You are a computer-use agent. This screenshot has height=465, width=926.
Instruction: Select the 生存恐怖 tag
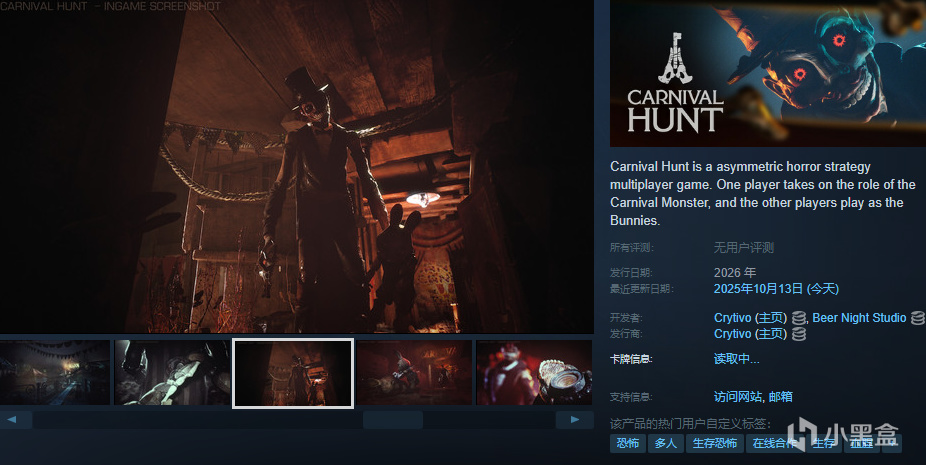click(x=715, y=443)
